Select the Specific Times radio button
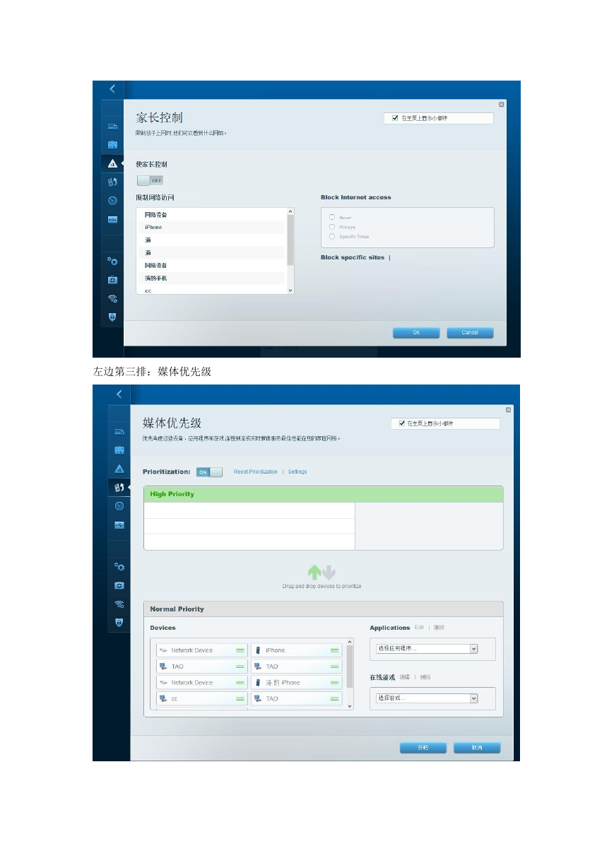 pos(331,237)
